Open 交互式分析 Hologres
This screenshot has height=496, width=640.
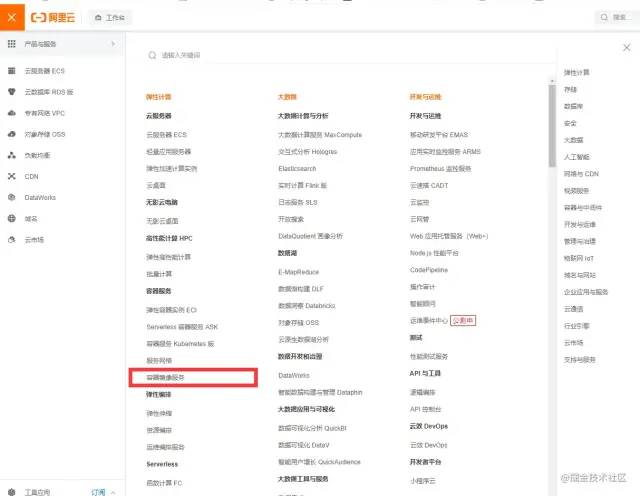click(x=308, y=151)
